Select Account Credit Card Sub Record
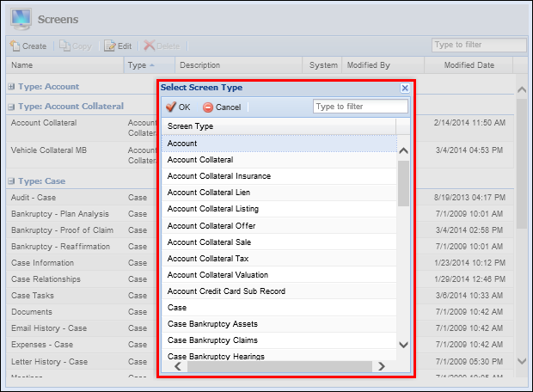This screenshot has width=533, height=392. tap(279, 291)
